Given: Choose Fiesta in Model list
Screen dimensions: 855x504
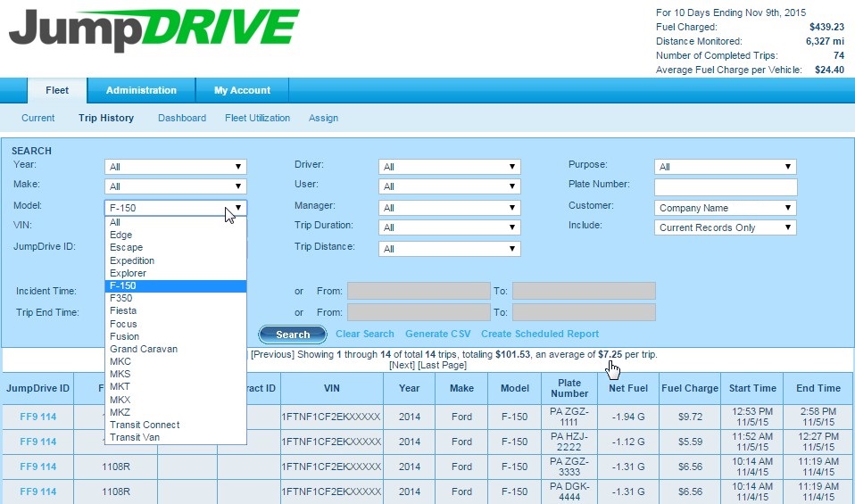Looking at the screenshot, I should [176, 310].
